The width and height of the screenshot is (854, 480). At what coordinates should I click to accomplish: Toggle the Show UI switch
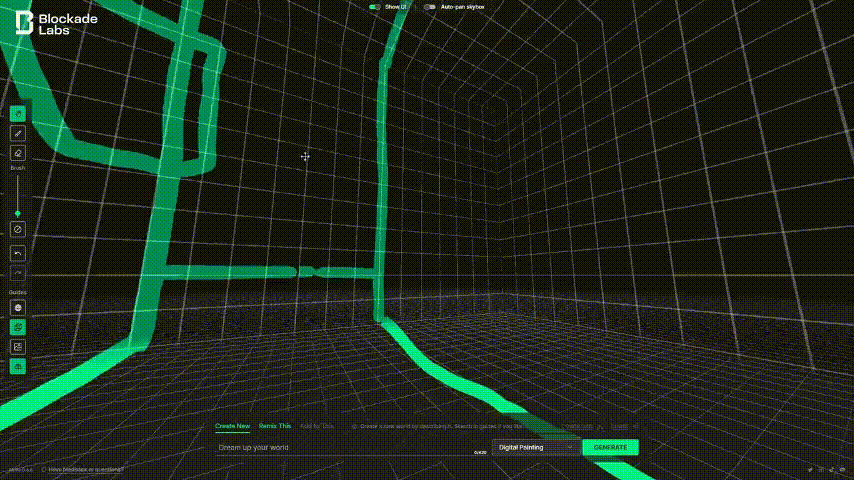click(375, 7)
